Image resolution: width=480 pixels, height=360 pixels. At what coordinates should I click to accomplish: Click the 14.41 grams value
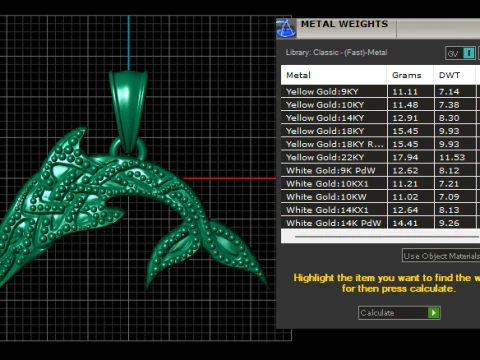[405, 223]
